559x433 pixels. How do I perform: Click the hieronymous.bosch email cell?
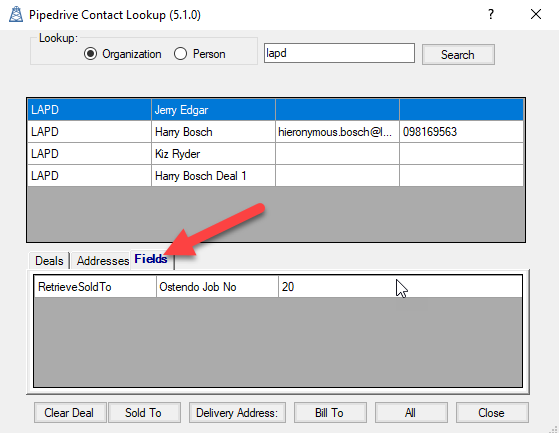point(337,132)
